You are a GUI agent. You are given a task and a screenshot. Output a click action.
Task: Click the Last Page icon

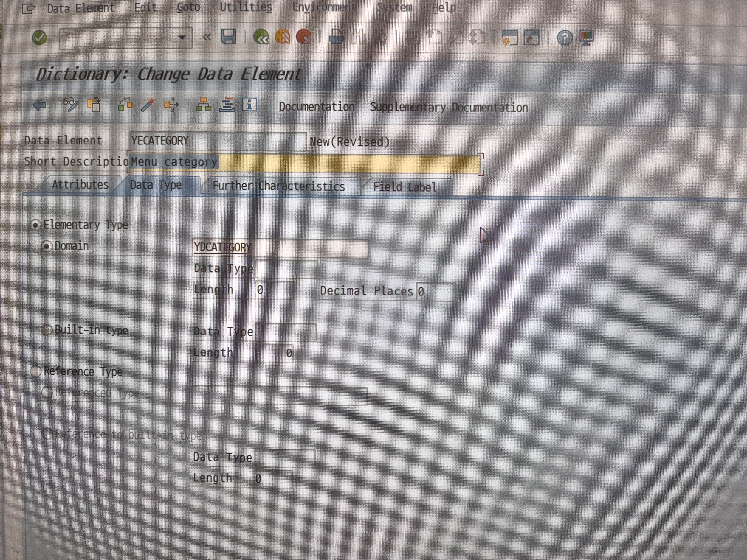pyautogui.click(x=477, y=37)
